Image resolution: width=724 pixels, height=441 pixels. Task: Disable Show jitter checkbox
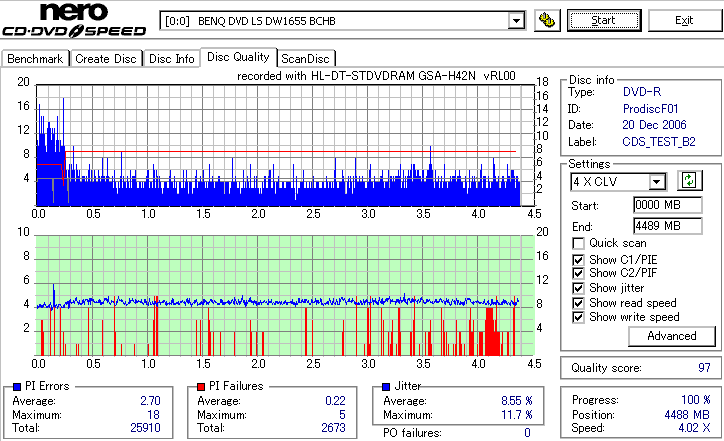point(578,288)
